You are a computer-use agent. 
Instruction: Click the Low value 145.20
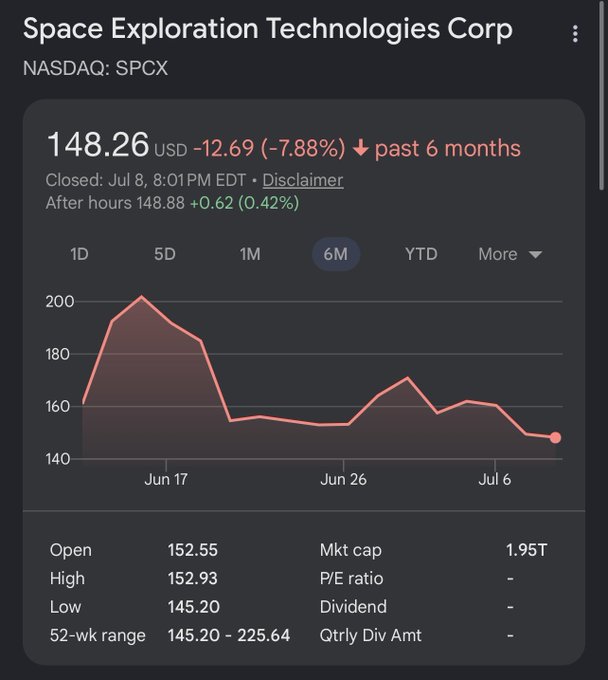coord(193,607)
